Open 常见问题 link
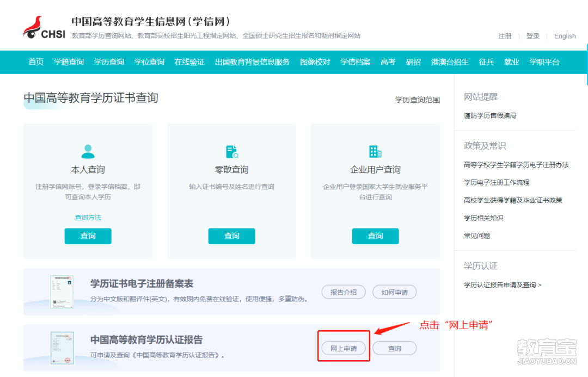 coord(477,236)
